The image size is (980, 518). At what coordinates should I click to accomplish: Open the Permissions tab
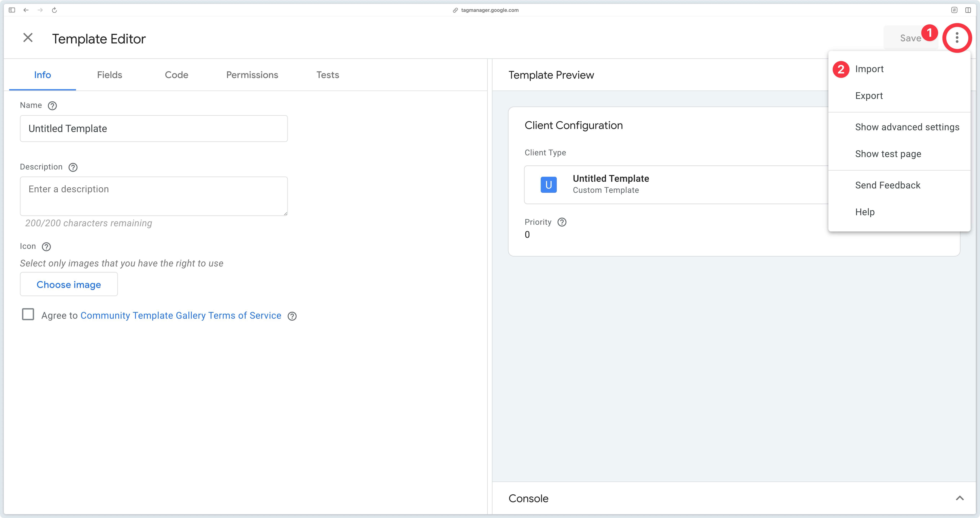point(252,75)
